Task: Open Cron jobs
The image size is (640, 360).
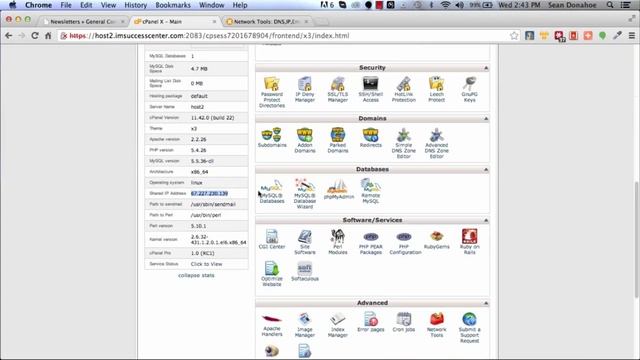Action: (404, 322)
